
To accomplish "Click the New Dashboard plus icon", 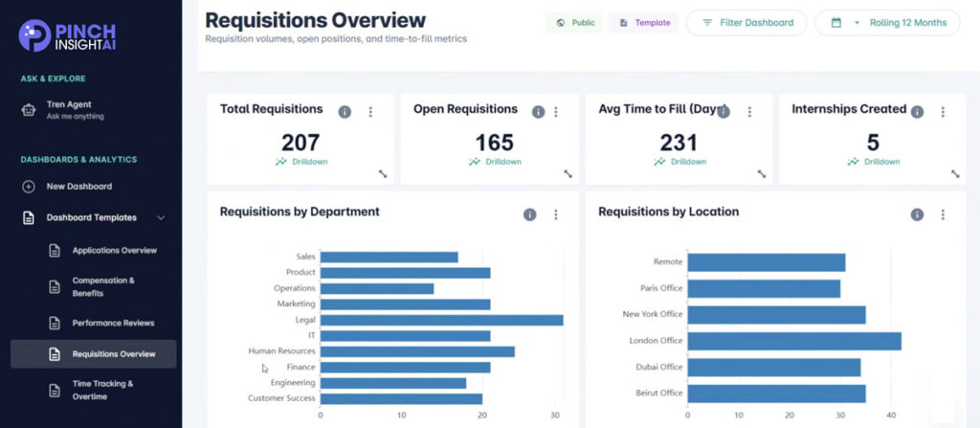I will [x=29, y=187].
